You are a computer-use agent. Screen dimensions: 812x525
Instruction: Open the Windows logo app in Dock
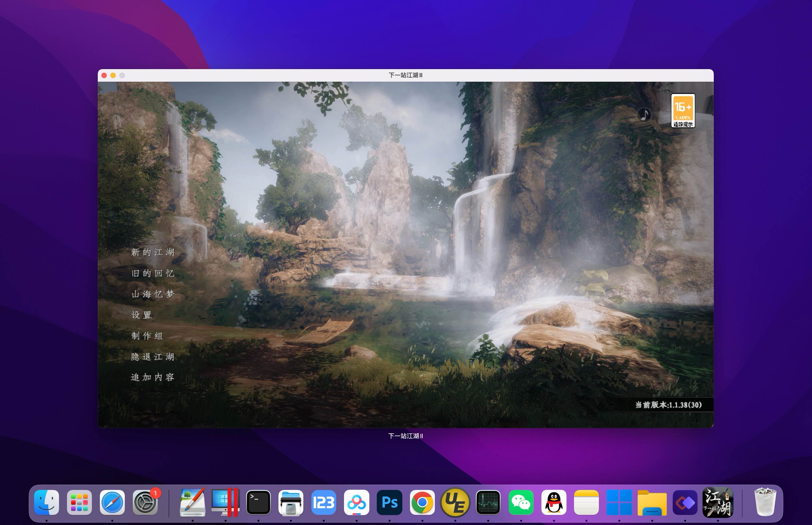pyautogui.click(x=619, y=502)
